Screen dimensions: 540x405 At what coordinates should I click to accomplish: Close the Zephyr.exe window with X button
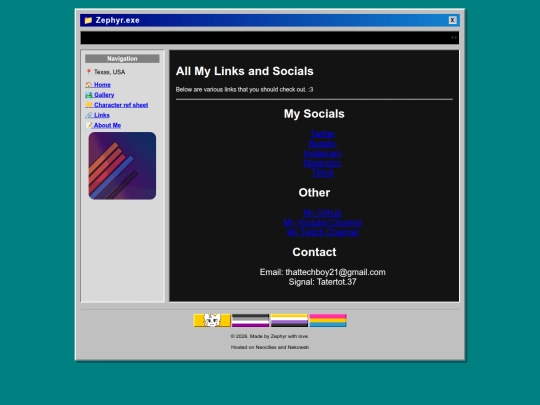452,20
